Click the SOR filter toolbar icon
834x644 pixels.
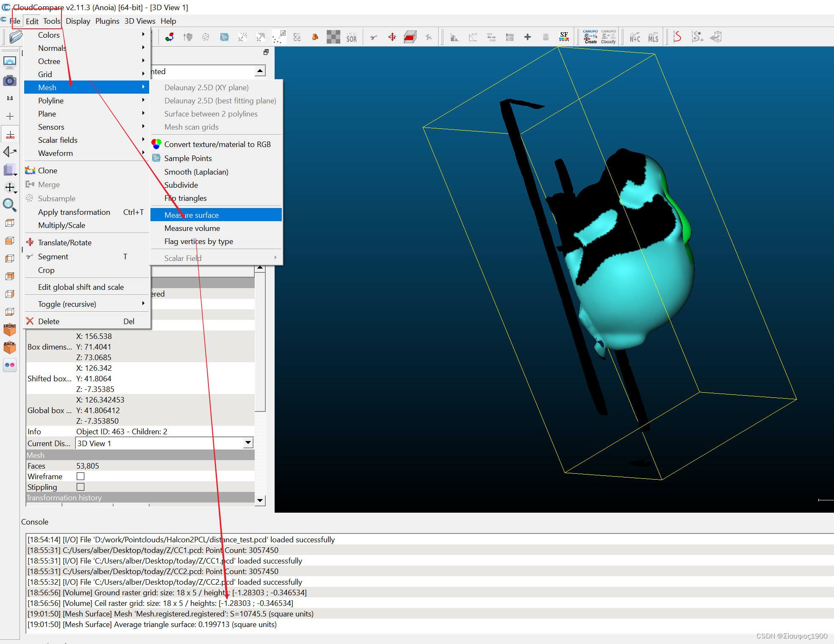(x=351, y=37)
